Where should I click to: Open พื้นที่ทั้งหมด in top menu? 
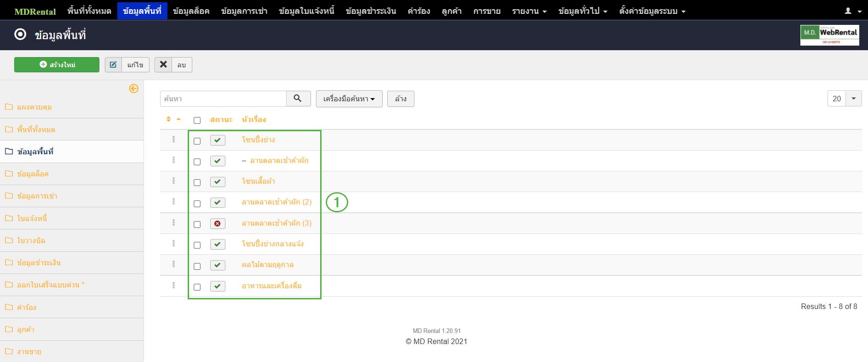click(89, 11)
